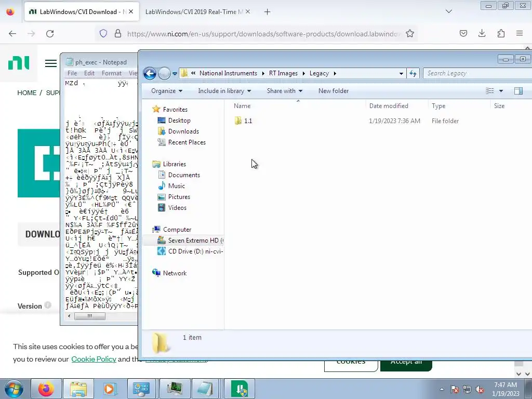
Task: Change the view with the view icon
Action: click(x=489, y=91)
